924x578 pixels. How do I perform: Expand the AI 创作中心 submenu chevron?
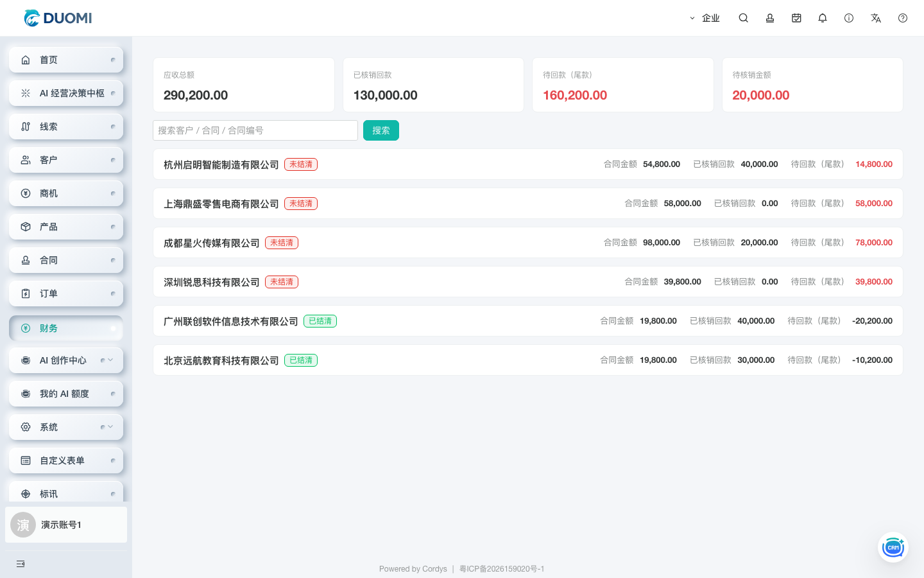click(x=110, y=360)
